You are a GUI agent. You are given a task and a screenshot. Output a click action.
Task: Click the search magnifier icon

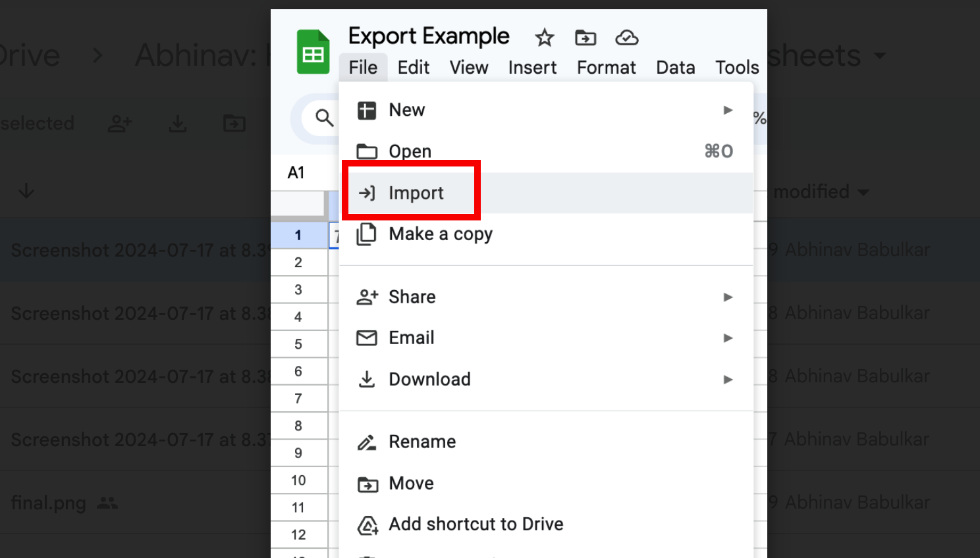pyautogui.click(x=324, y=118)
